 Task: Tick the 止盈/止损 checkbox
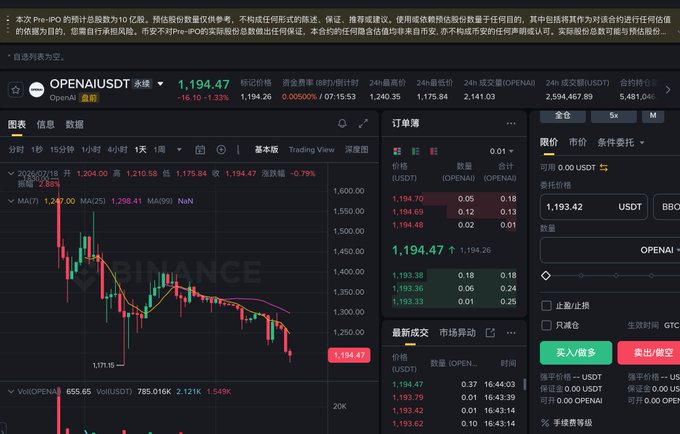coord(546,306)
